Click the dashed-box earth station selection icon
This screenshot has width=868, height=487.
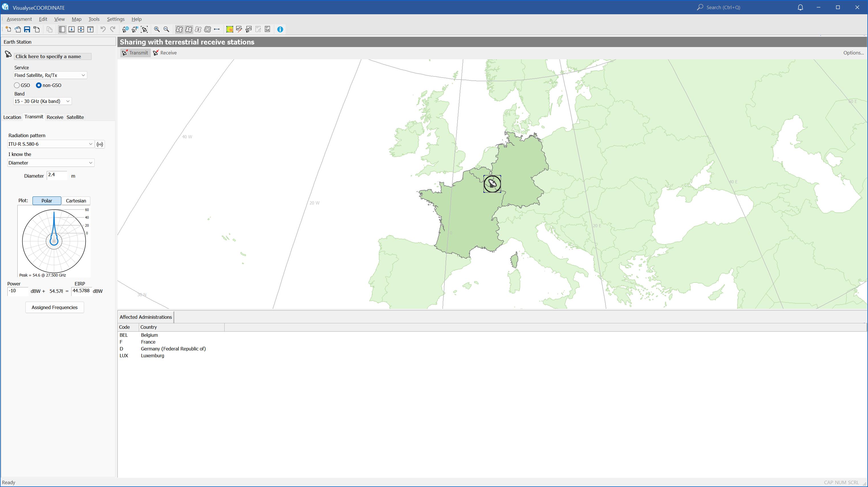coord(144,29)
